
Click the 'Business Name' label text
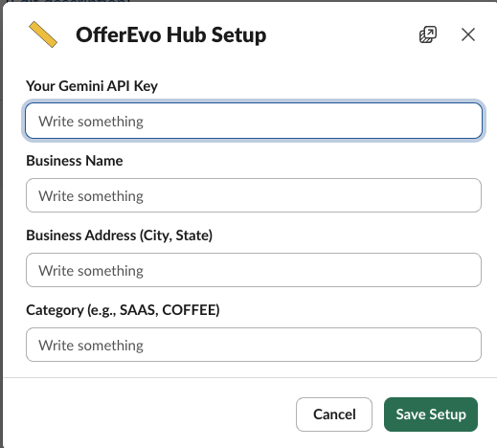[x=75, y=161]
